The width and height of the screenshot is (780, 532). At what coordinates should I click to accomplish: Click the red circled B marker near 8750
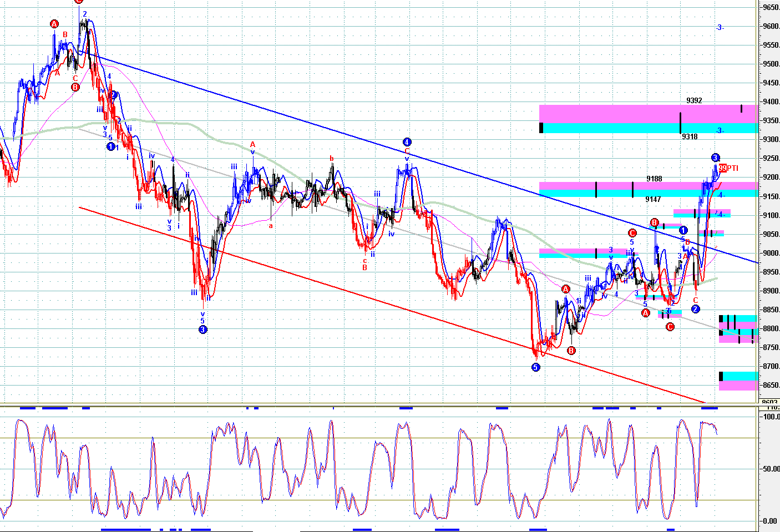pos(571,351)
